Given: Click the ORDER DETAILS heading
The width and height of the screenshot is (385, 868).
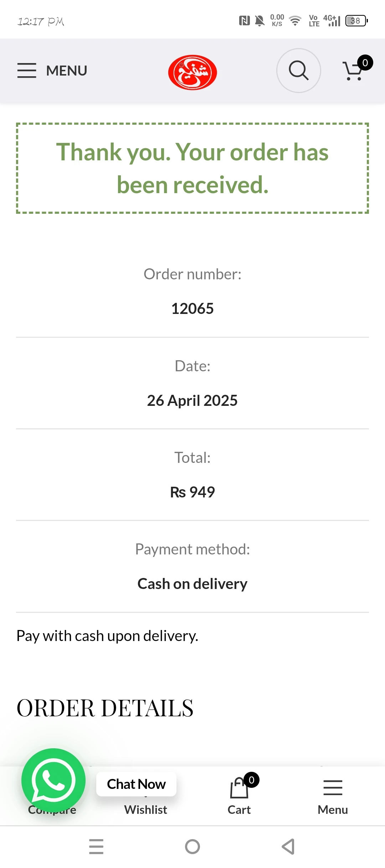Looking at the screenshot, I should pos(105,708).
